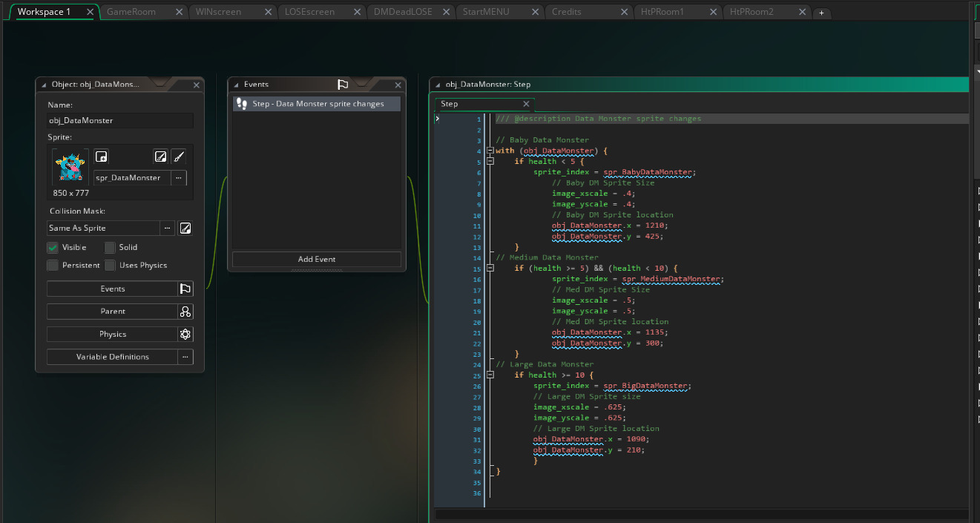The width and height of the screenshot is (980, 523).
Task: Click the footsteps icon of the Step event
Action: [242, 104]
